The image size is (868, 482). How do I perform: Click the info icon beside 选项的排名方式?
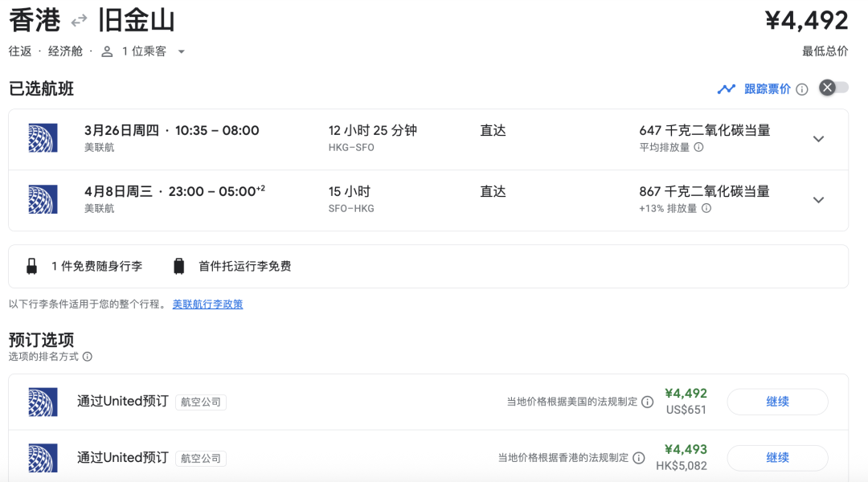88,357
